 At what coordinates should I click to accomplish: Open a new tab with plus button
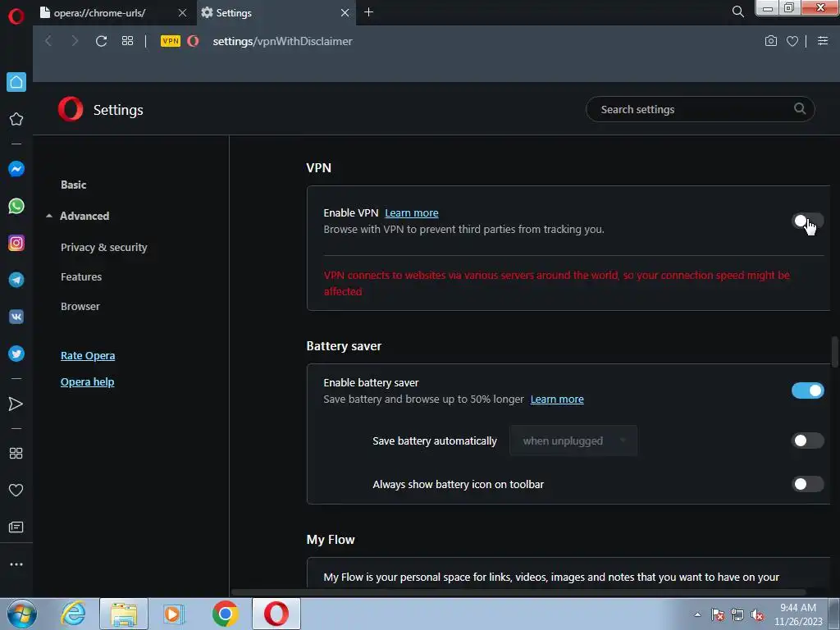click(368, 11)
